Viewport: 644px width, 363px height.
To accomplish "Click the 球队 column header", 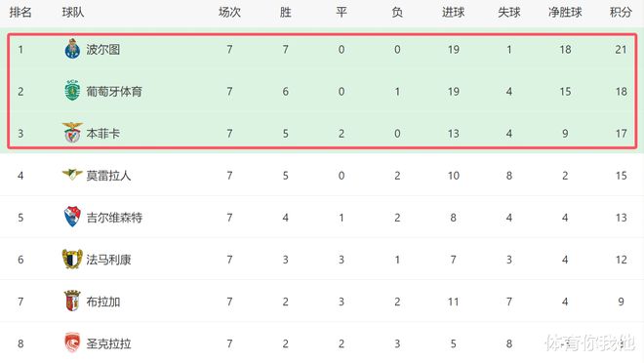I will coord(73,13).
